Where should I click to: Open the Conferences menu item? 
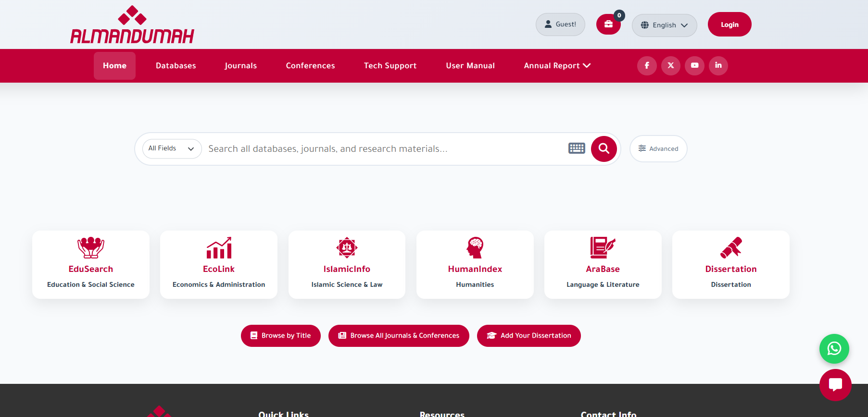coord(310,66)
